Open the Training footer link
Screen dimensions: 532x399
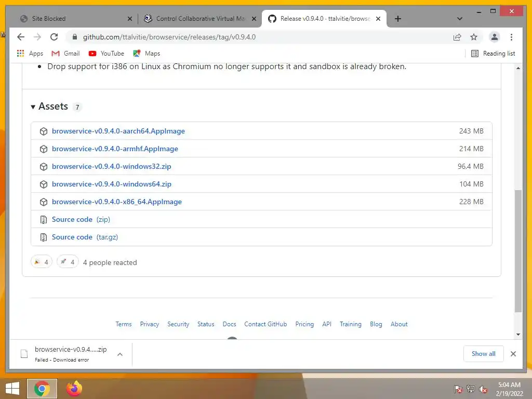point(351,324)
